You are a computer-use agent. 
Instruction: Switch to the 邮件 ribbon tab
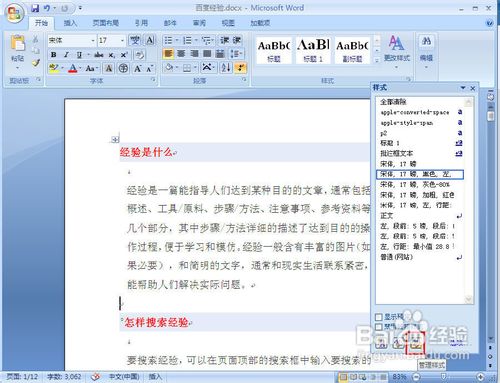click(170, 23)
